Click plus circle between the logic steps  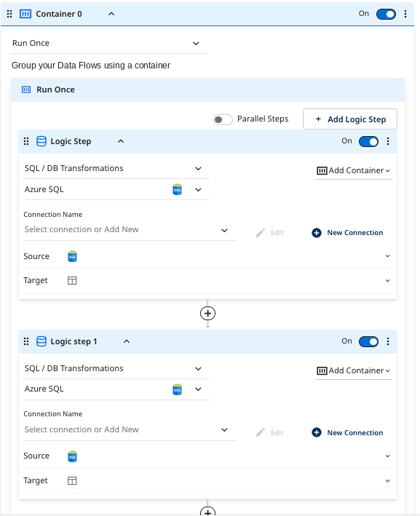207,313
